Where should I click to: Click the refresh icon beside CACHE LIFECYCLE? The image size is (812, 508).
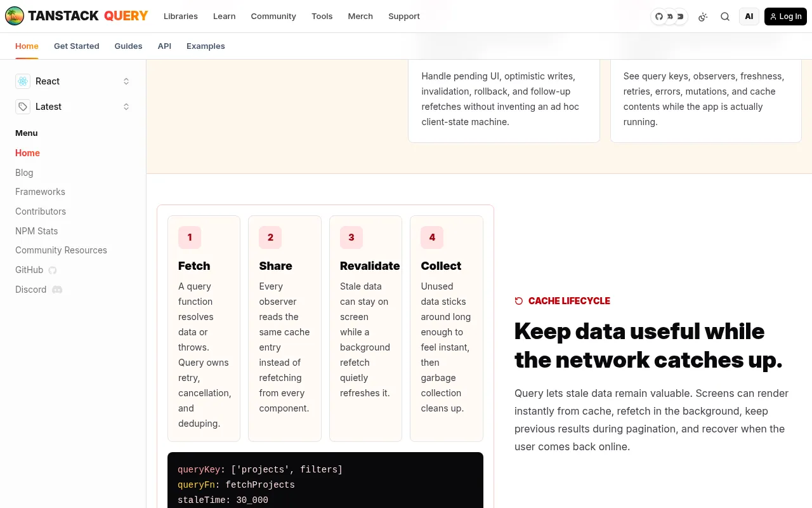(x=519, y=301)
